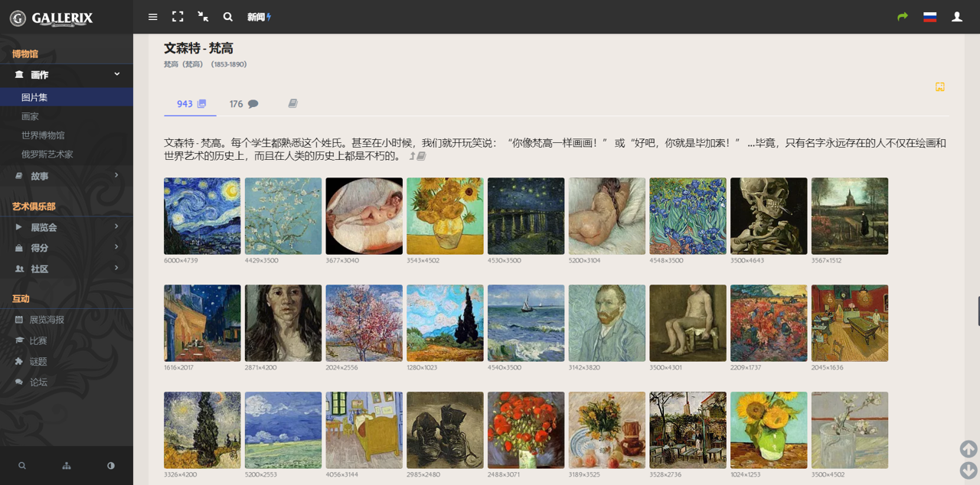
Task: Go to the 论坛 forum link
Action: click(38, 382)
